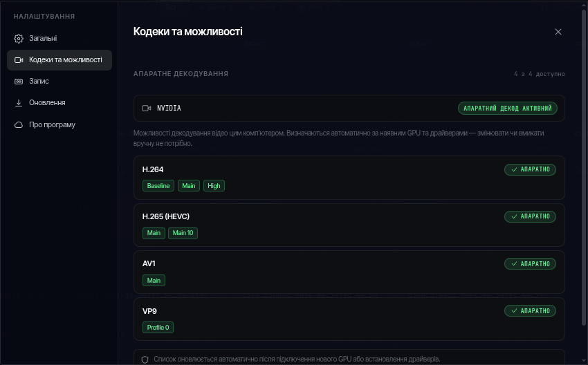
Task: Click the camera icon beside Кодеки та можливості
Action: pos(19,60)
